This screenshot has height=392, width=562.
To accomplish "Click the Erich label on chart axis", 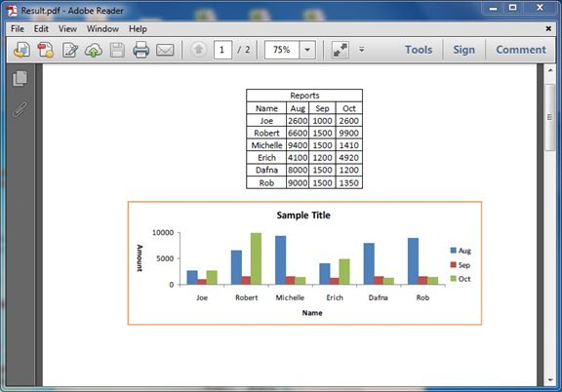I will (x=335, y=297).
